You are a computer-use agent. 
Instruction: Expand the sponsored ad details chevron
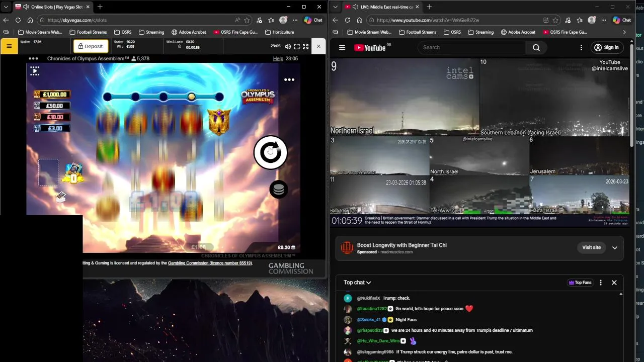point(615,247)
